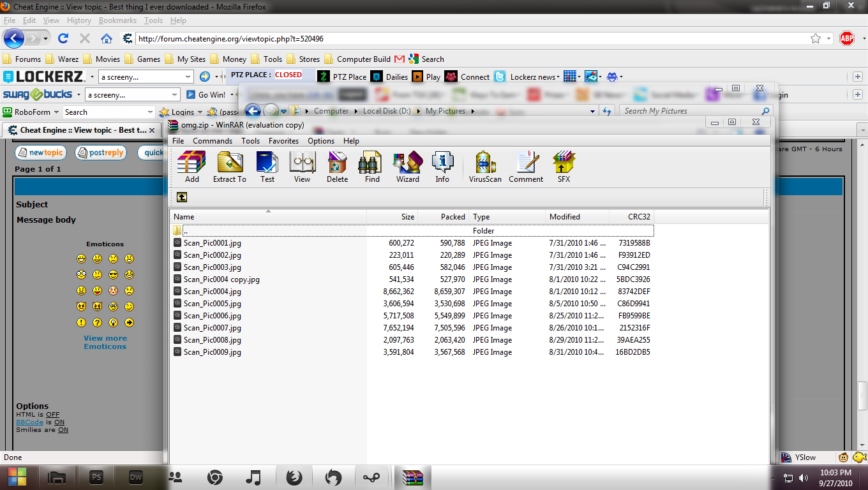Click the Delete files toolbar icon
The height and width of the screenshot is (490, 868).
[x=337, y=167]
